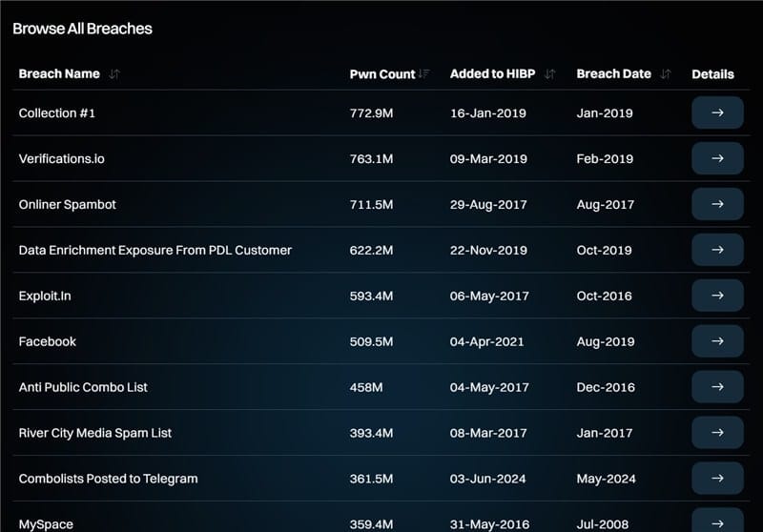The image size is (763, 532).
Task: Click the Oct-2019 breach date
Action: click(605, 251)
